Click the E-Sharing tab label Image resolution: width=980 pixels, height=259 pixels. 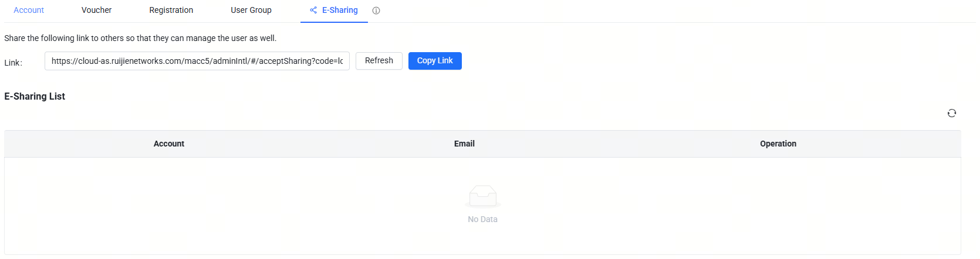[x=340, y=10]
